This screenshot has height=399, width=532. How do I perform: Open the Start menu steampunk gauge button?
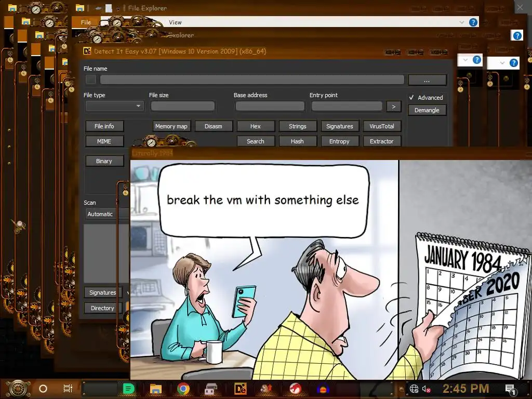[x=18, y=389]
